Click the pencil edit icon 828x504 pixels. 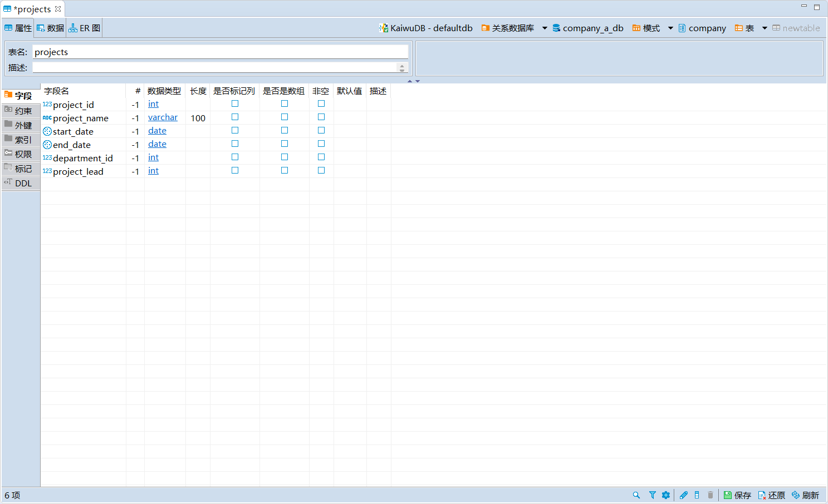[684, 495]
